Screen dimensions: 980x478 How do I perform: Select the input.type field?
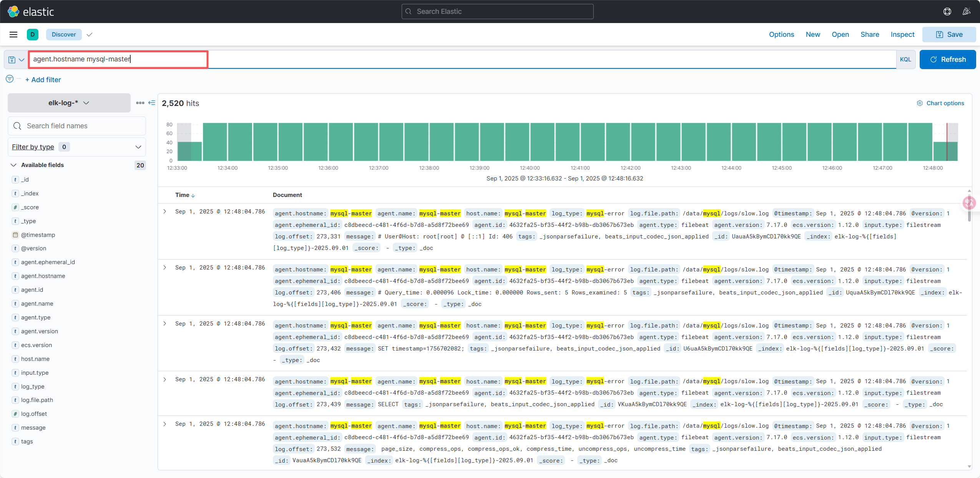click(x=35, y=373)
